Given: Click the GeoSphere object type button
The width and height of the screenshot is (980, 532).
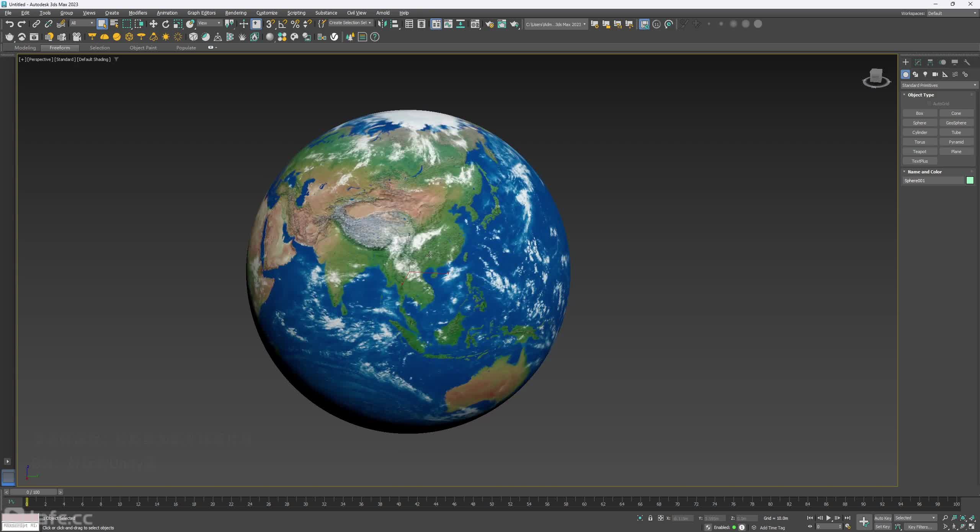Looking at the screenshot, I should coord(956,123).
